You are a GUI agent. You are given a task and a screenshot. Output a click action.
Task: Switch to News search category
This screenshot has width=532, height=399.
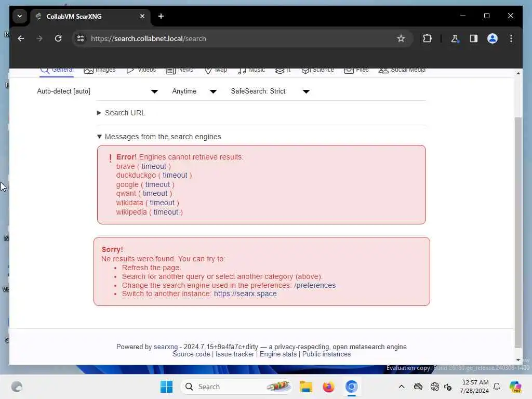point(179,70)
